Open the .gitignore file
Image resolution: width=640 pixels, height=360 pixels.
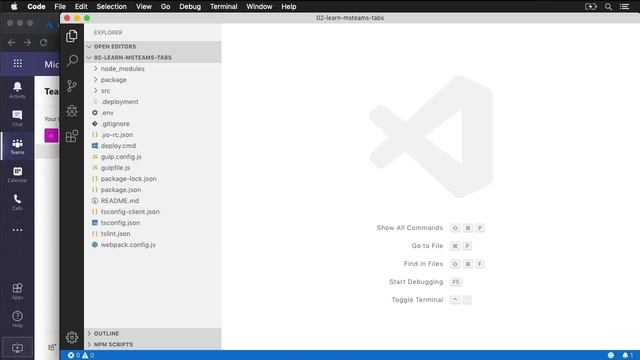pyautogui.click(x=153, y=124)
